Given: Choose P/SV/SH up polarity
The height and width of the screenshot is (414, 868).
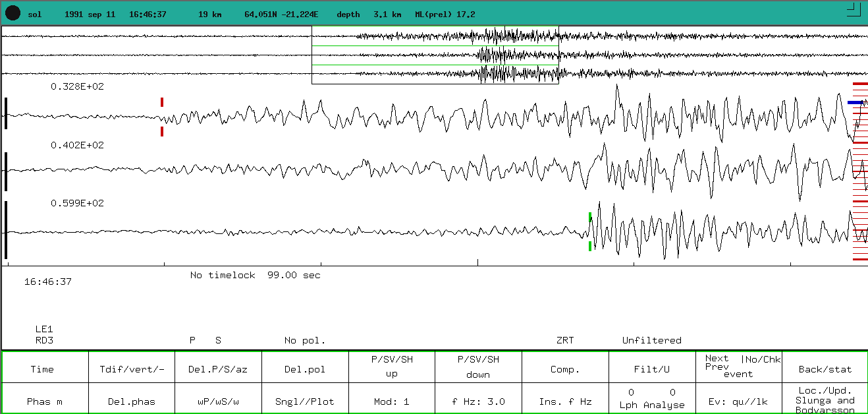Looking at the screenshot, I should click(391, 367).
